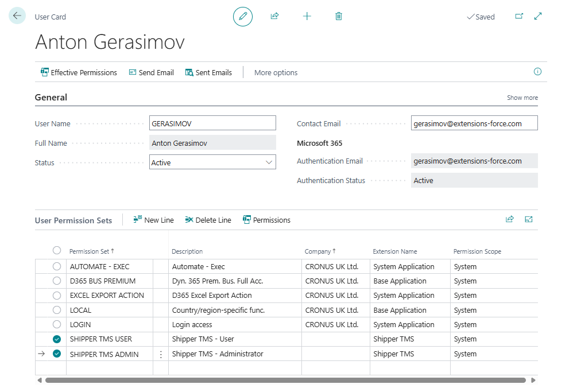Click the Delete trash icon in top toolbar
The image size is (581, 392).
click(x=338, y=16)
